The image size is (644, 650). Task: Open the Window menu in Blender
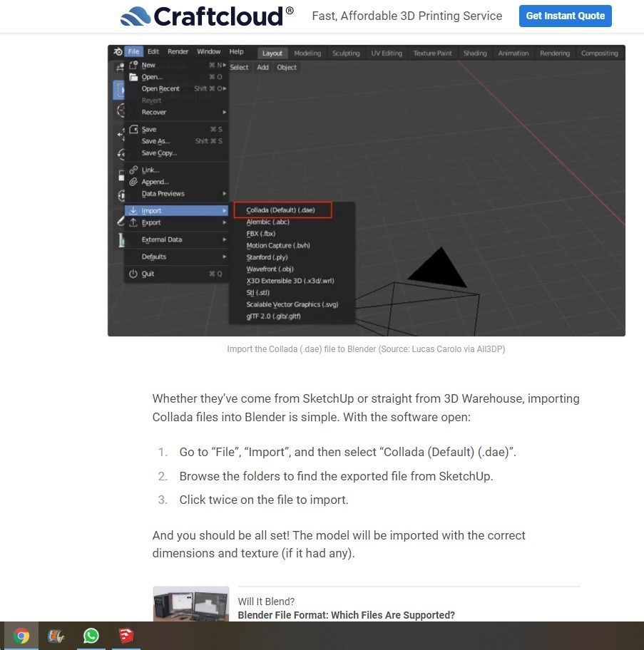click(208, 51)
